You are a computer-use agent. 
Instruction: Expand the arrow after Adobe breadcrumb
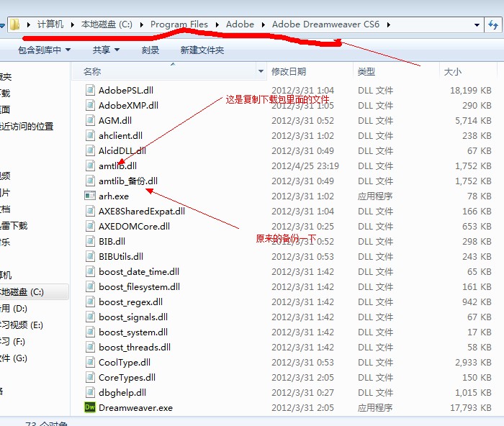point(264,24)
